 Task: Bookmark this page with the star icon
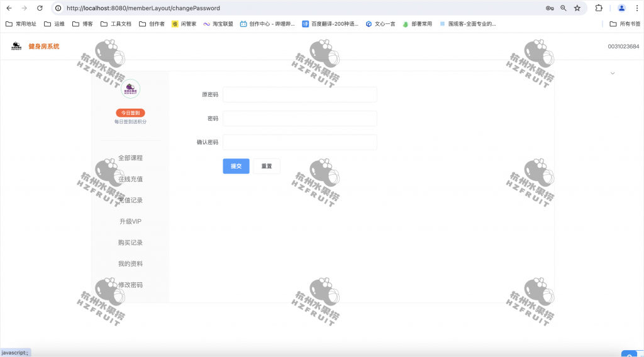coord(577,8)
